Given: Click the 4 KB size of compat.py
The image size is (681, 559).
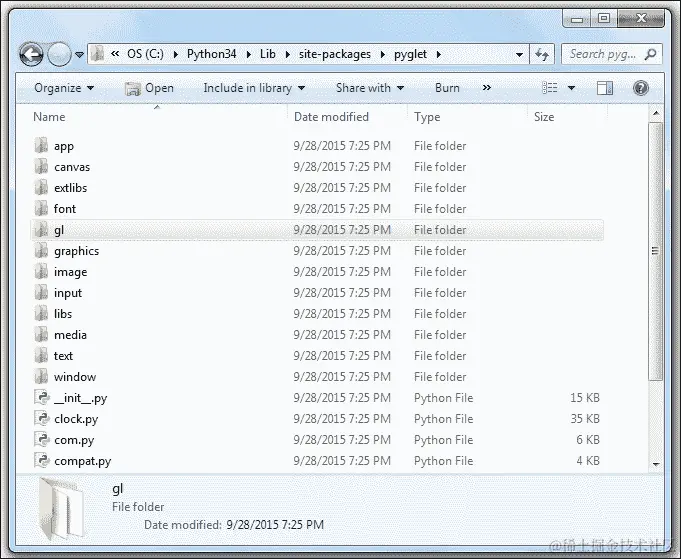Looking at the screenshot, I should pos(588,460).
